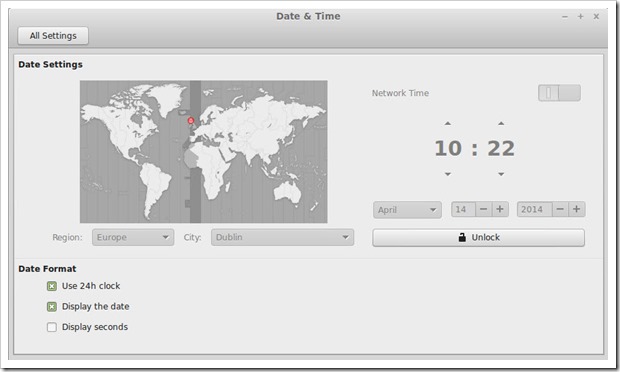Click the red location pin on map
The height and width of the screenshot is (372, 620).
[191, 120]
